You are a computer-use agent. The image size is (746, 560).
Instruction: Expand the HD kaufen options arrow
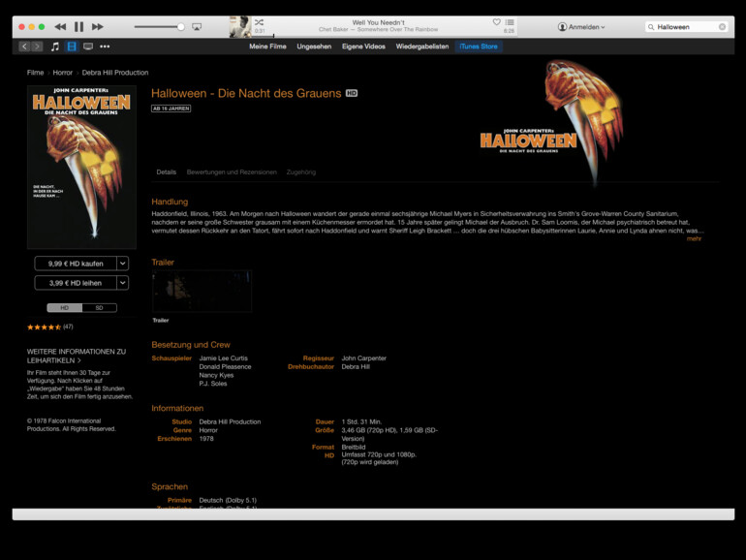(122, 264)
